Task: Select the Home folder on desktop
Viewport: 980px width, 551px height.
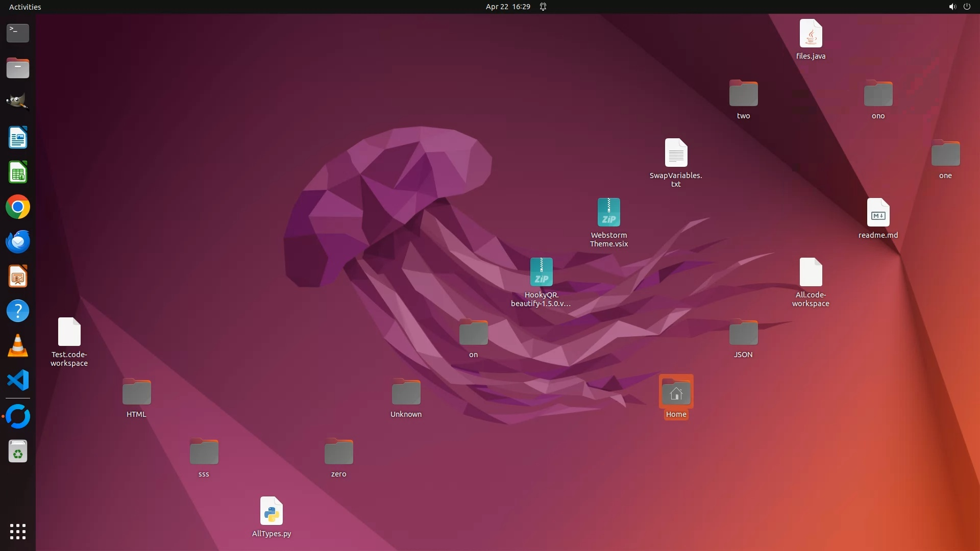Action: [x=676, y=392]
